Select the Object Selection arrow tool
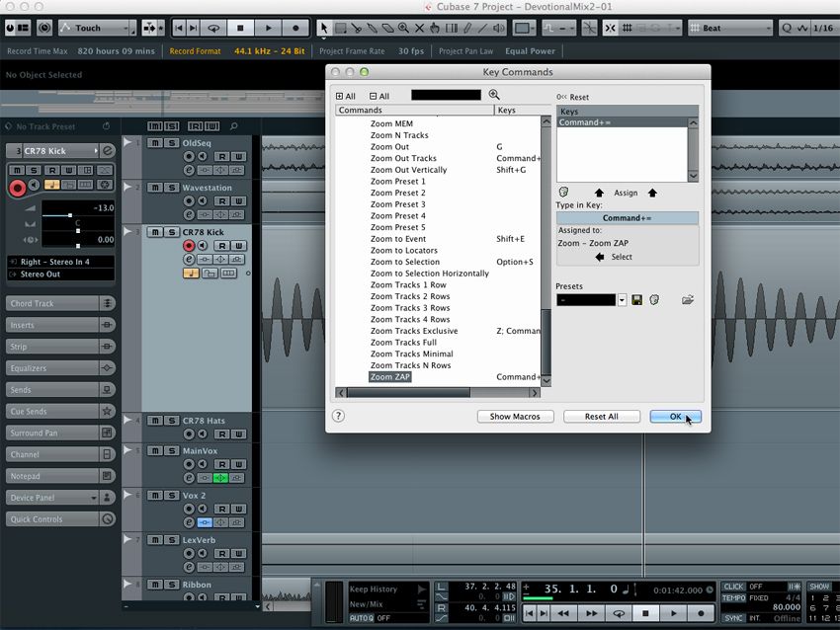 [324, 27]
